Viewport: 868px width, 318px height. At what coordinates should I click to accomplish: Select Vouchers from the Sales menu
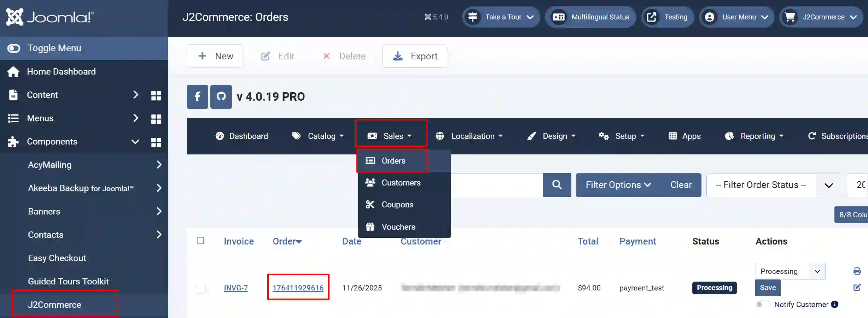(404, 227)
